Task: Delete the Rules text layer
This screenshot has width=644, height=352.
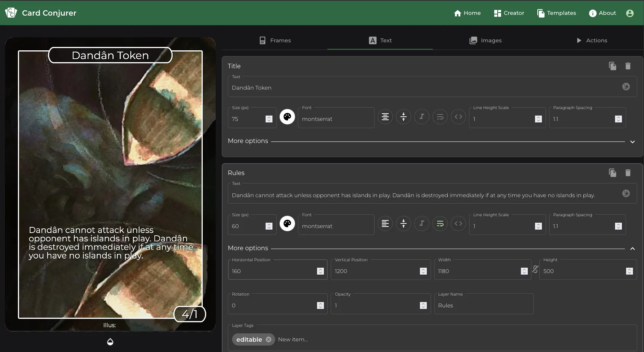Action: tap(628, 173)
